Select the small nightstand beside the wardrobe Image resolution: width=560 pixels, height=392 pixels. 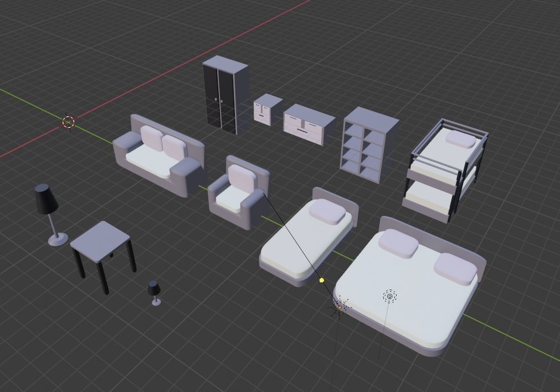268,110
